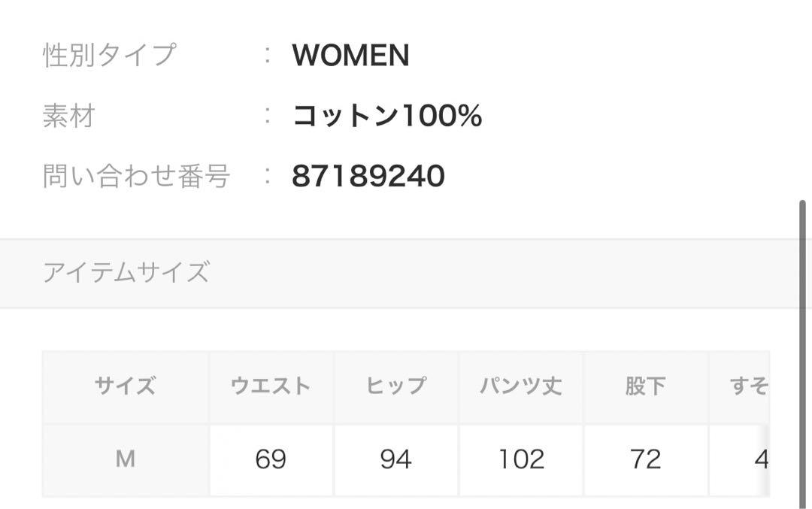Click the 問い合わせ番号 label
Screen dimensions: 812x509
136,176
